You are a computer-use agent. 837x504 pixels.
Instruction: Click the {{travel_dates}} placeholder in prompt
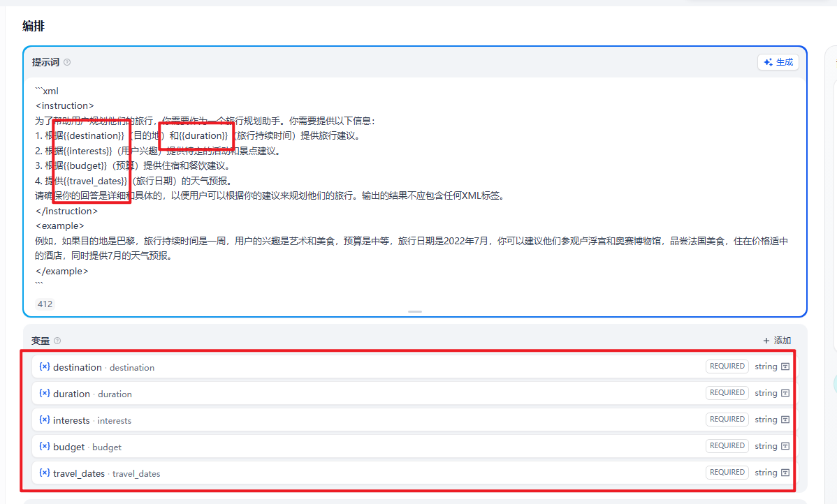[96, 181]
